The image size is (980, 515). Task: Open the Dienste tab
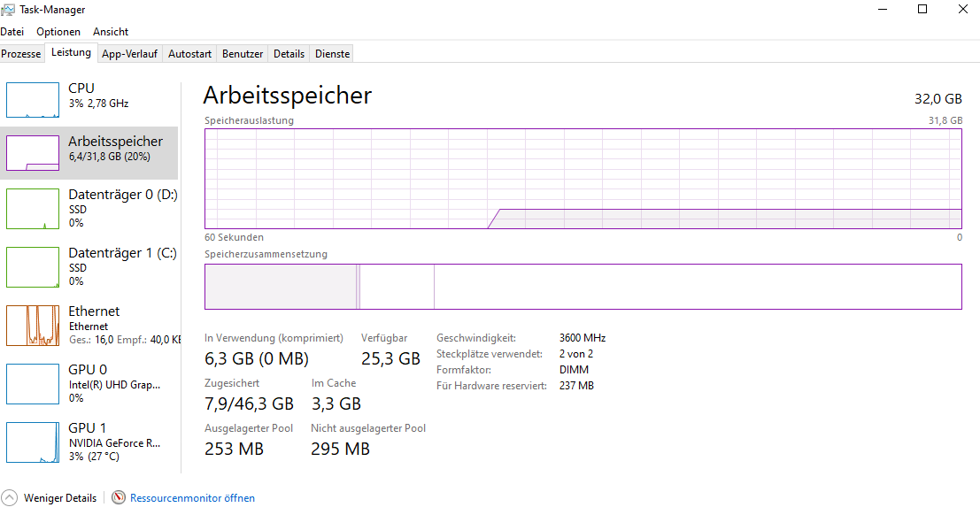tap(333, 54)
